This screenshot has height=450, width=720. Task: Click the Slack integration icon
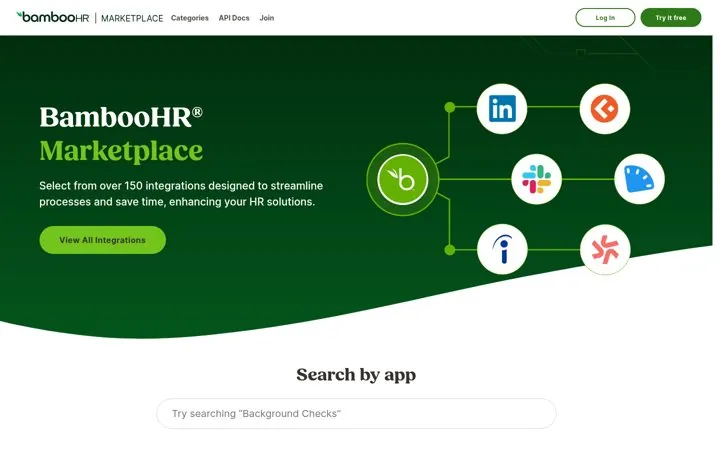(536, 179)
